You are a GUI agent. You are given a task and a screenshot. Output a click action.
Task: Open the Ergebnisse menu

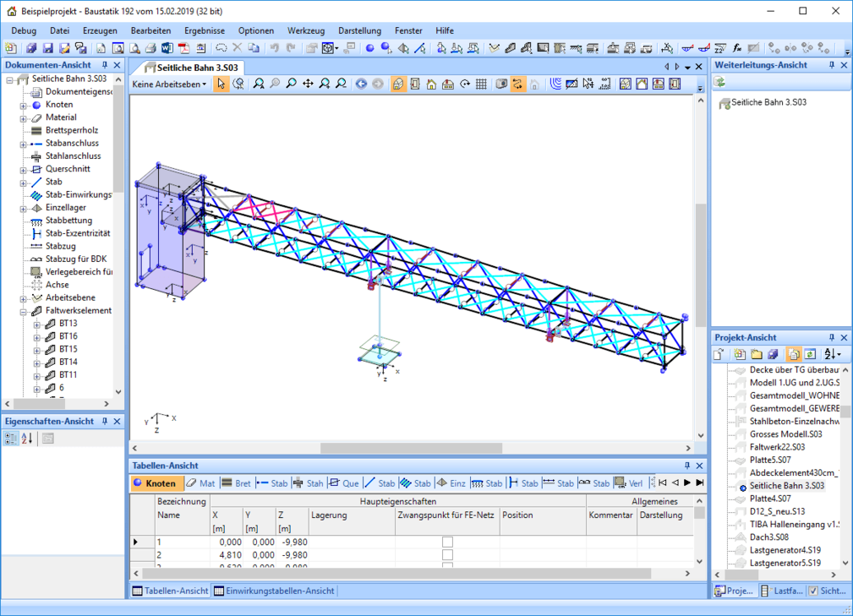point(204,30)
